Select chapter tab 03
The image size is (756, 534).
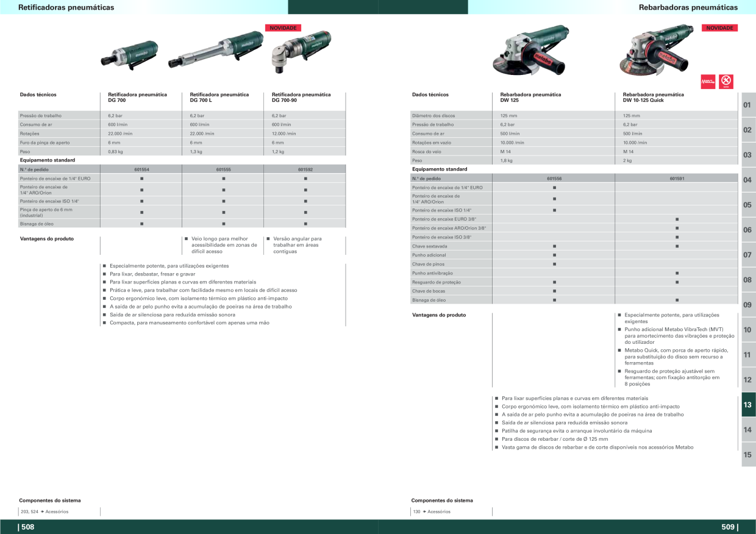pos(748,155)
